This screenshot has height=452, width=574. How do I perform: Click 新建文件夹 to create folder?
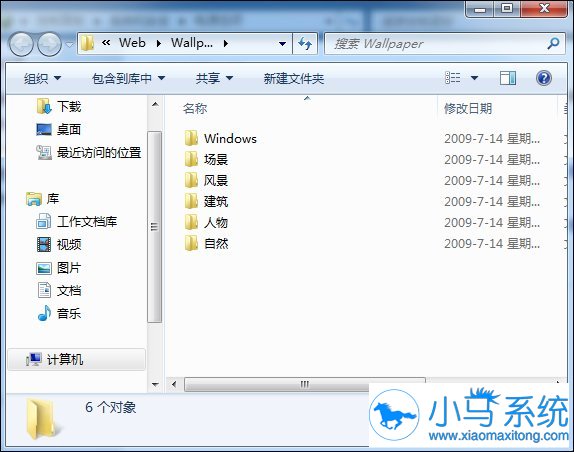[x=294, y=78]
